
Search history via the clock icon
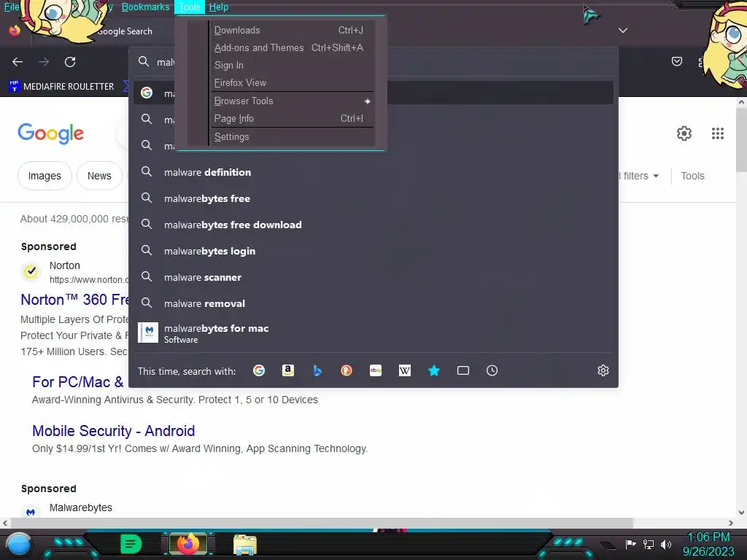(x=492, y=370)
